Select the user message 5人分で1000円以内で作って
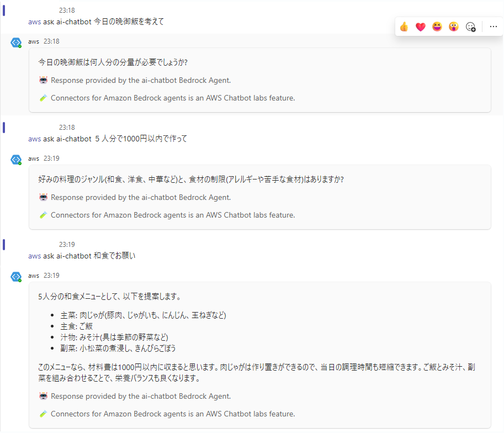 (x=141, y=139)
